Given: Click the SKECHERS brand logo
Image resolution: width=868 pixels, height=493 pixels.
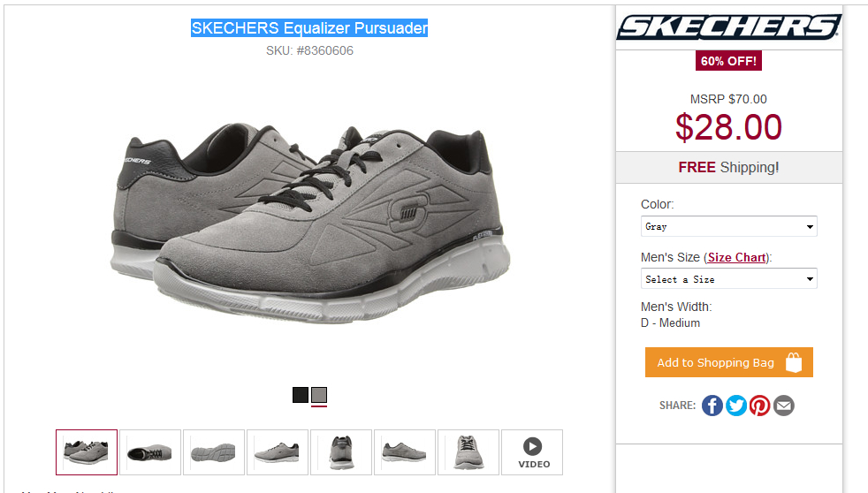Looking at the screenshot, I should 728,27.
